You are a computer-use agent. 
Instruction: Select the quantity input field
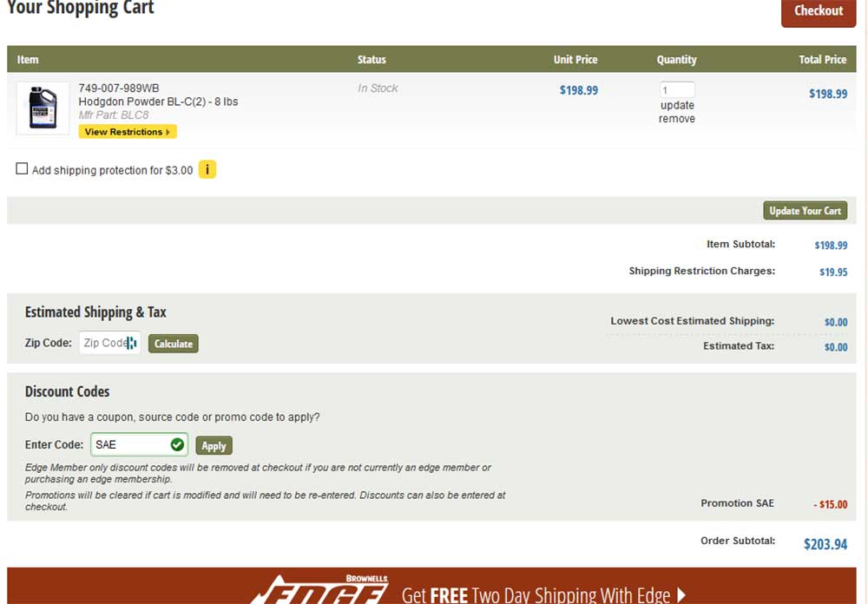click(677, 89)
